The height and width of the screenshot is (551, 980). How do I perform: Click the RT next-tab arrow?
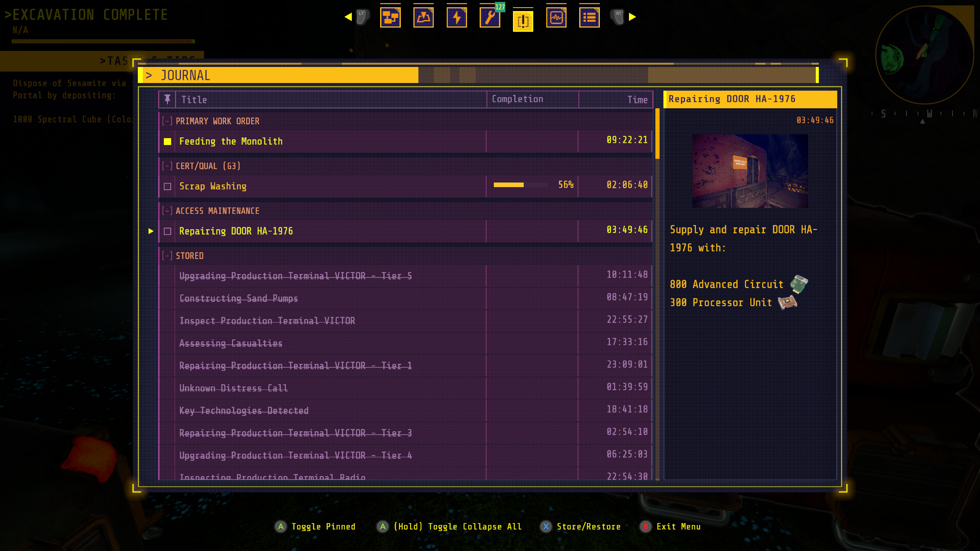632,17
